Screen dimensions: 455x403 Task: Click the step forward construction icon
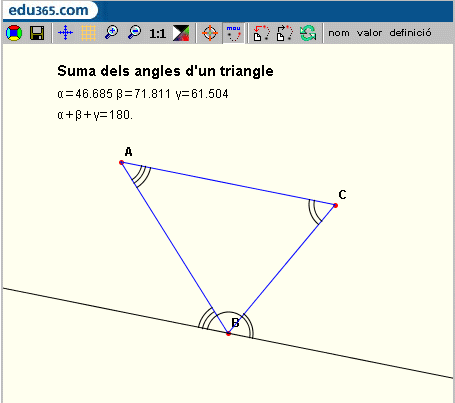click(x=284, y=33)
